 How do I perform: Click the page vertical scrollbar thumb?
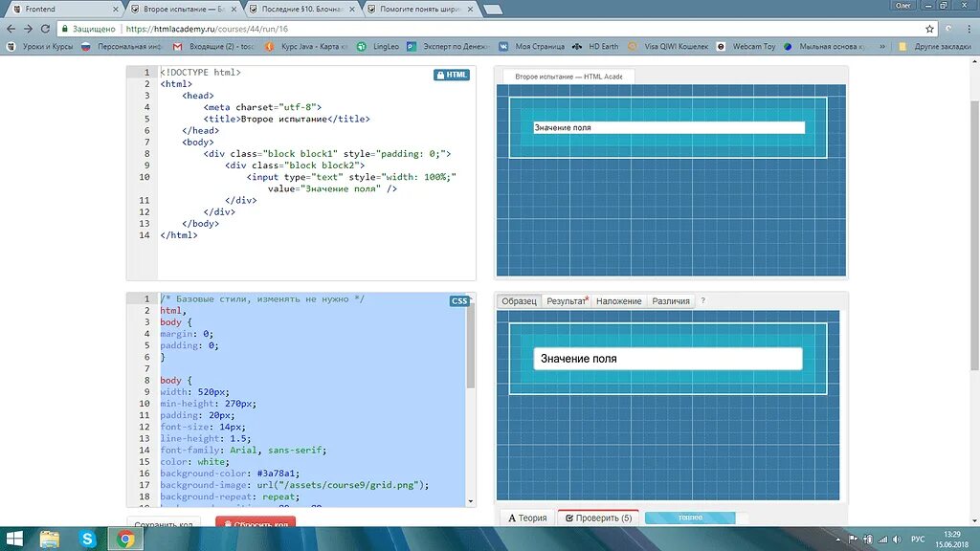pyautogui.click(x=974, y=234)
